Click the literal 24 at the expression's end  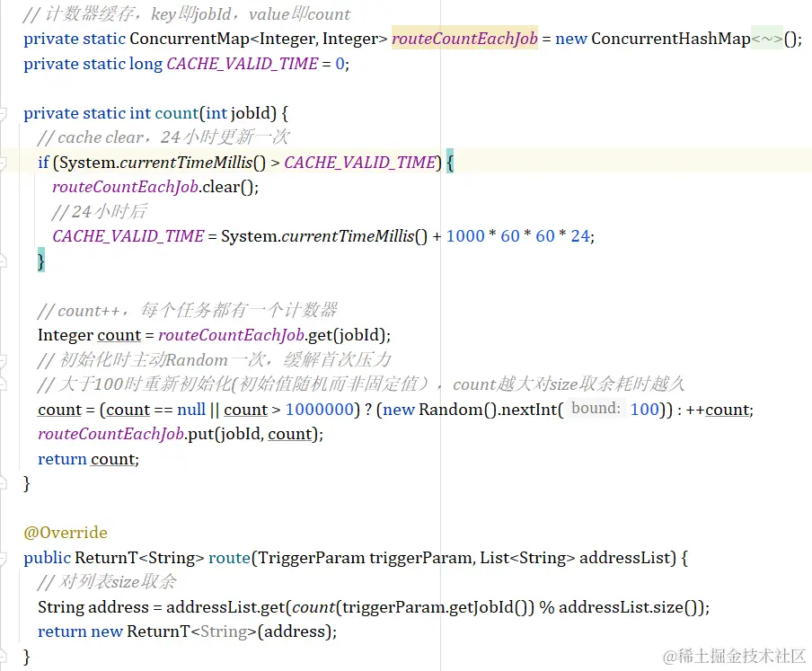580,236
